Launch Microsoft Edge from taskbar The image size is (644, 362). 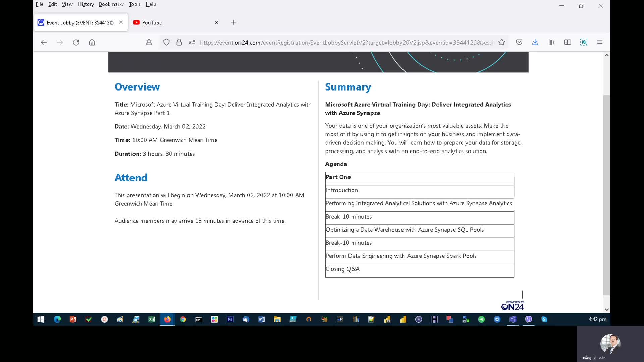point(57,319)
